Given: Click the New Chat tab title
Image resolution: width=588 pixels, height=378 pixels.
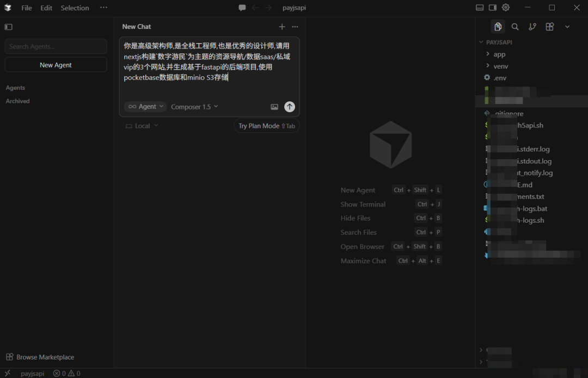Looking at the screenshot, I should point(137,27).
